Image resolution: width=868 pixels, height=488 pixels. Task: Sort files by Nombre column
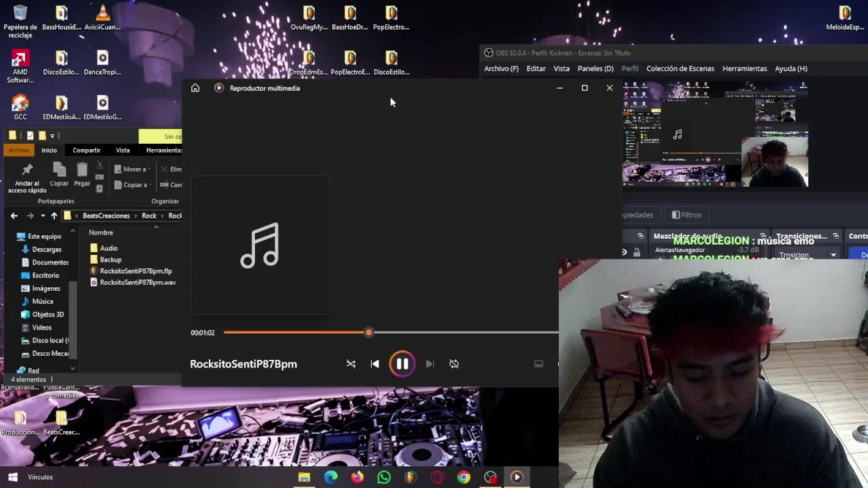(x=100, y=232)
